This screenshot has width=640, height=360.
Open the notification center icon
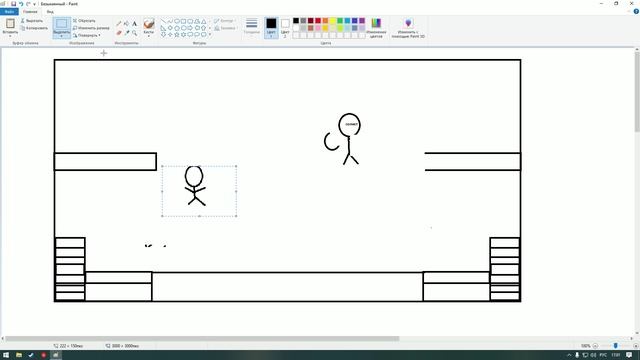click(629, 355)
